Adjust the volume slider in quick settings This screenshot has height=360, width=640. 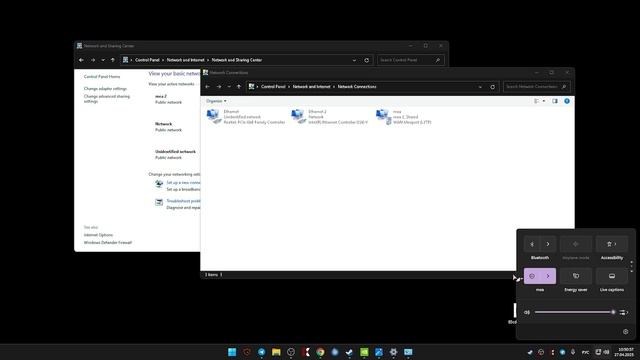click(x=575, y=312)
